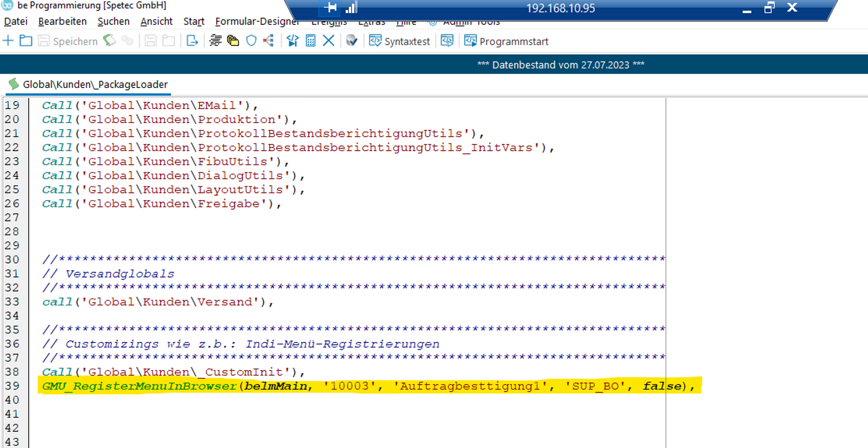The height and width of the screenshot is (448, 868).
Task: Click the calculator icon in toolbar
Action: [311, 41]
